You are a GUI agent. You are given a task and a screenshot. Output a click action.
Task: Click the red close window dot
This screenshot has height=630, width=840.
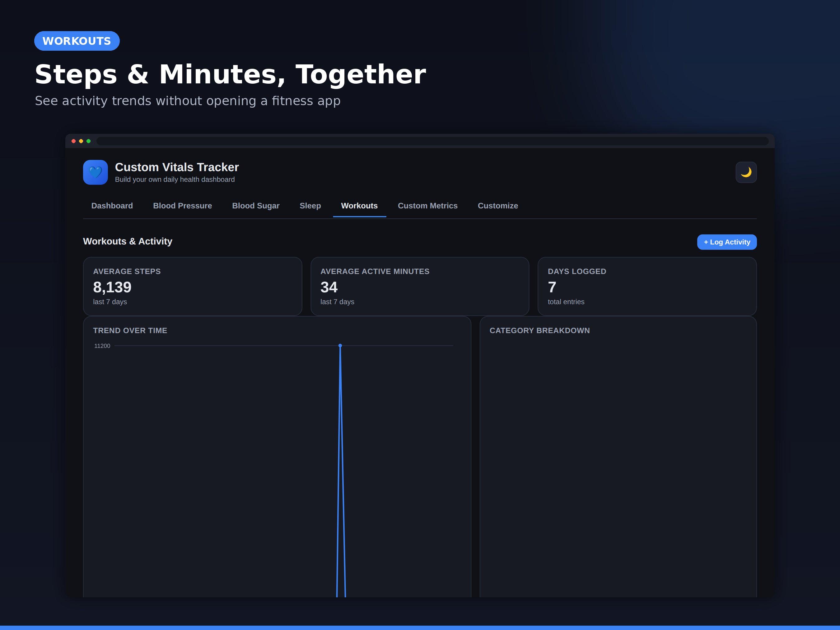[73, 141]
